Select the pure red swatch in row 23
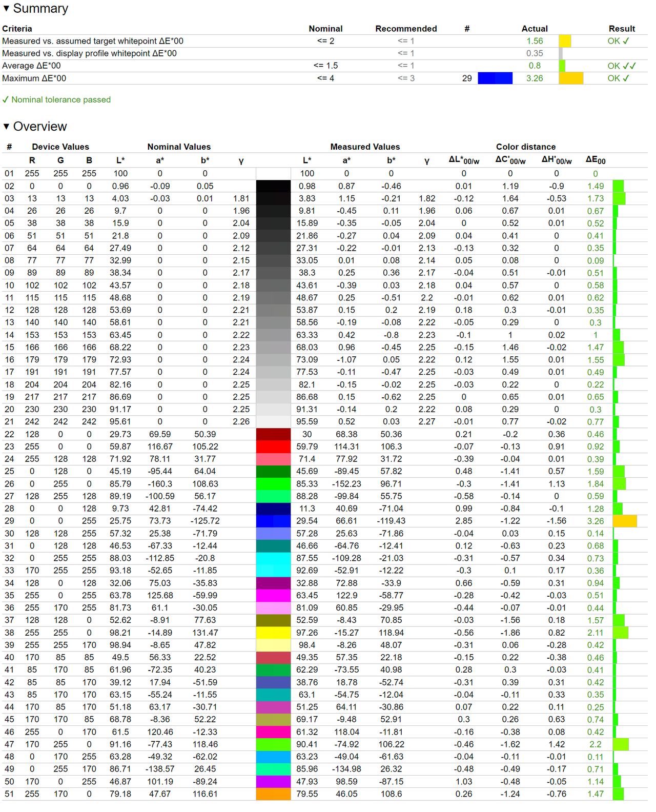 click(273, 446)
